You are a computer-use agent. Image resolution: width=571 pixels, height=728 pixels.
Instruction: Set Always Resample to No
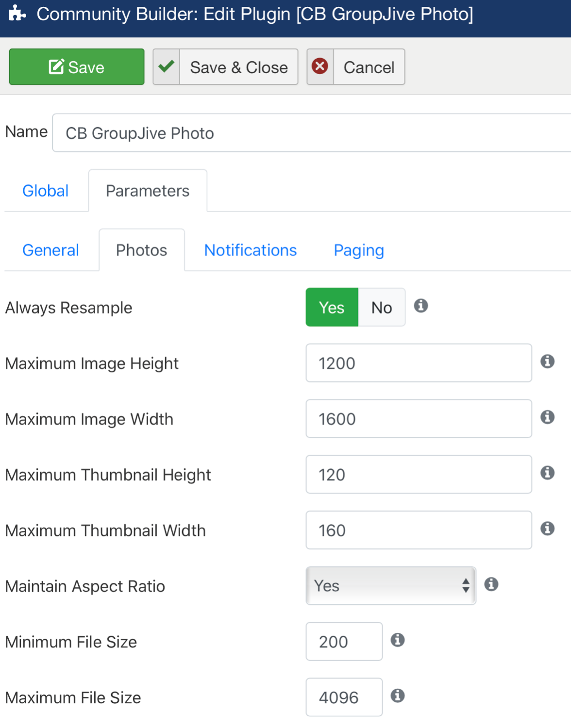[382, 307]
